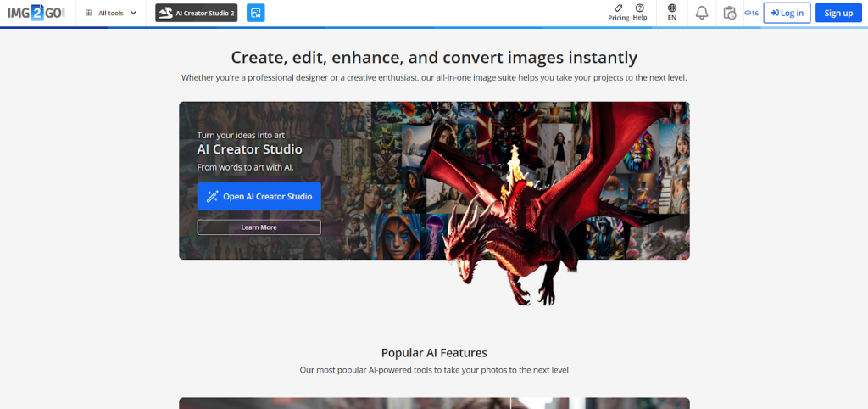Click the blue image editor icon
The image size is (868, 409).
[255, 13]
